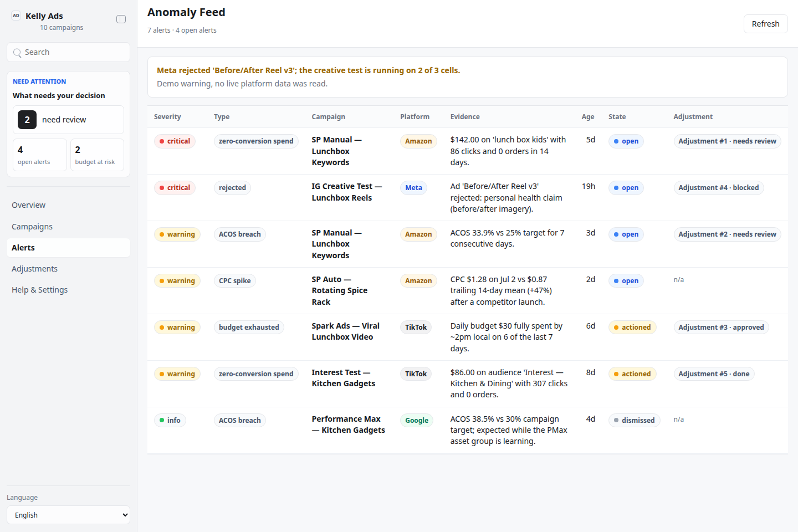Select the Alerts nav item
798x532 pixels.
[68, 248]
